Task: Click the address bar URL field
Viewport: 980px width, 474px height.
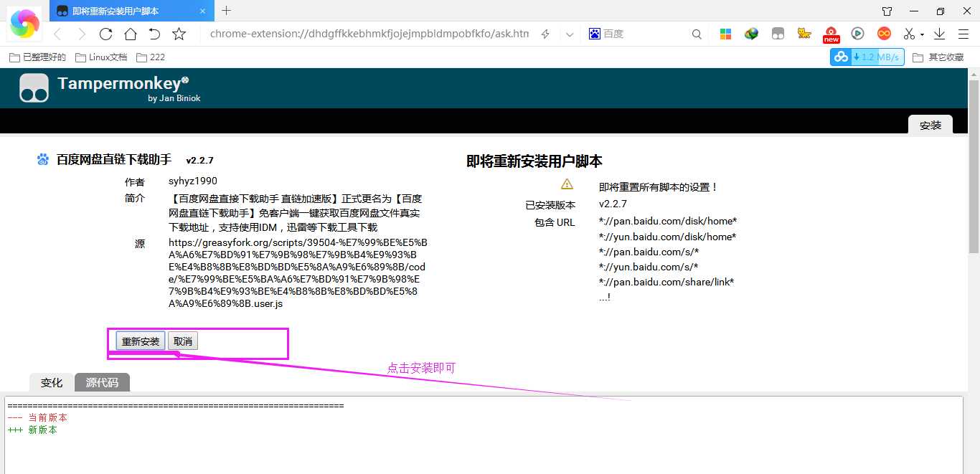Action: click(369, 34)
